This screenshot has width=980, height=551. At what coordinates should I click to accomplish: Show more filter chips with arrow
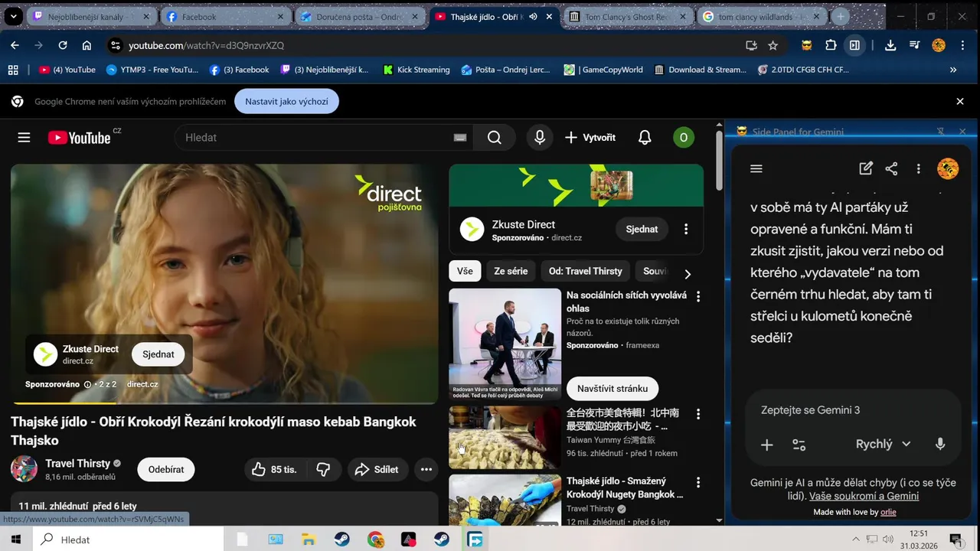(x=688, y=273)
